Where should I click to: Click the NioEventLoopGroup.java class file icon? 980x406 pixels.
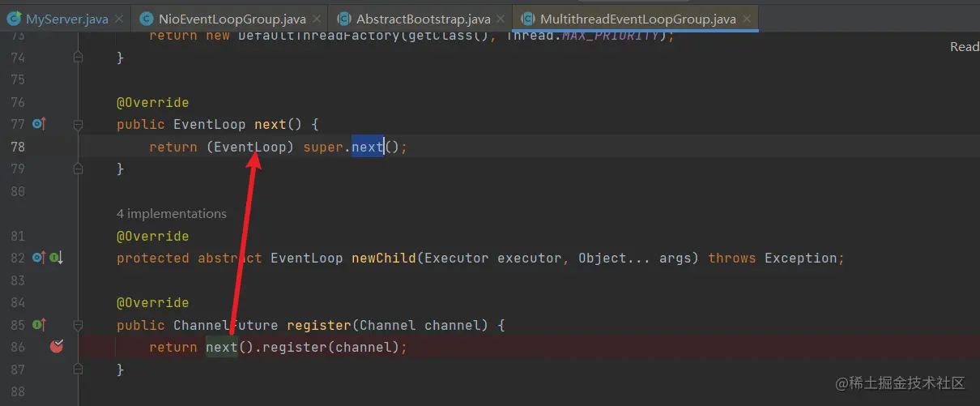(x=146, y=19)
